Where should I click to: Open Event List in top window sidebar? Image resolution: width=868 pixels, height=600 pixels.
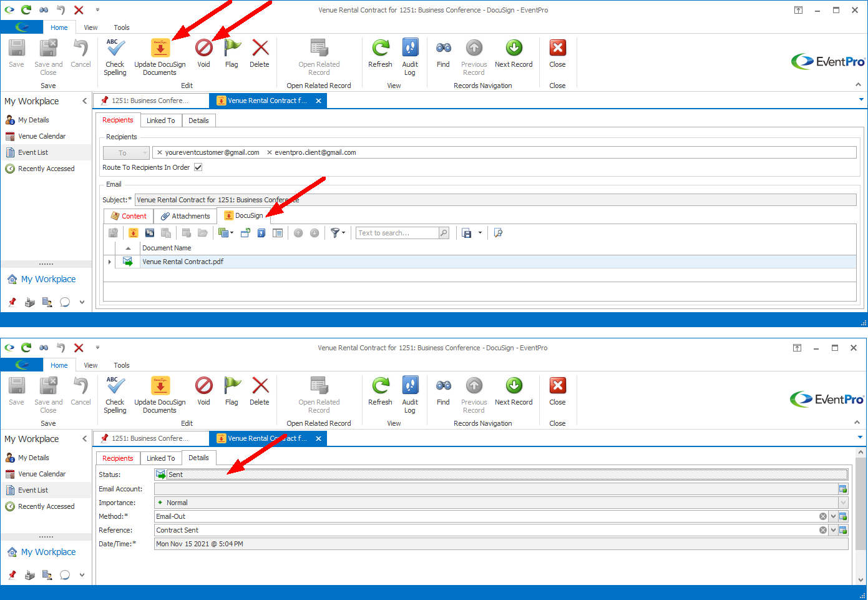coord(33,152)
